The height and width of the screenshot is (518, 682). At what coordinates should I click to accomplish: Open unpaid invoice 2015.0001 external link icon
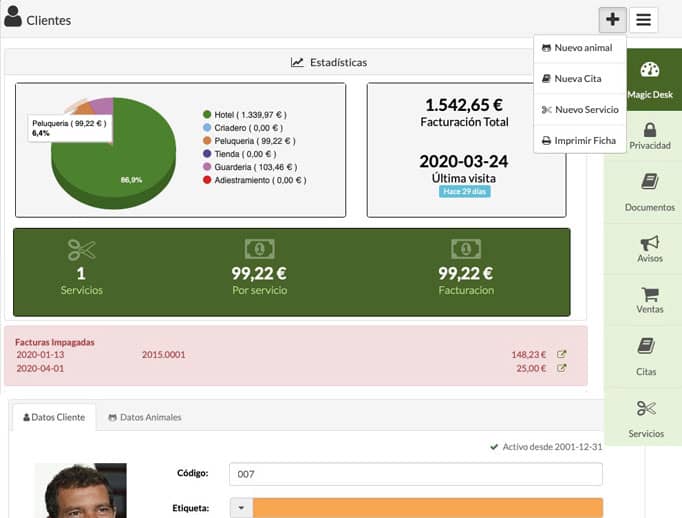pyautogui.click(x=561, y=354)
